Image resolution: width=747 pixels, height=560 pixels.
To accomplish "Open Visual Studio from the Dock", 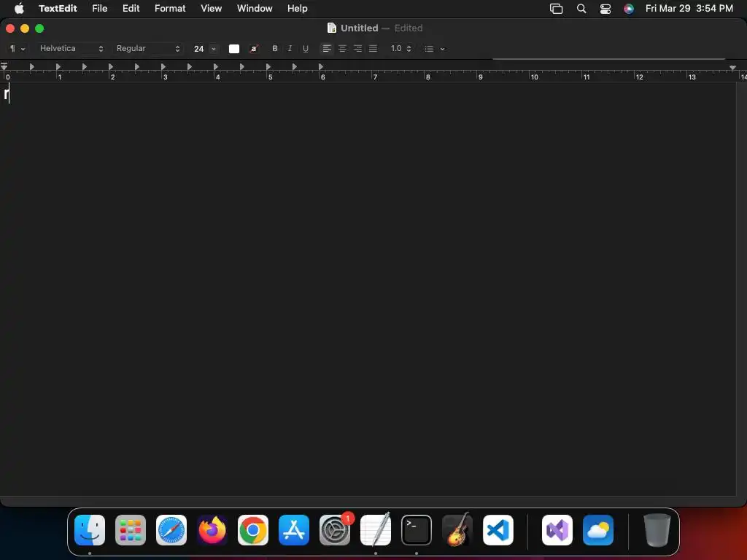I will coord(557,530).
